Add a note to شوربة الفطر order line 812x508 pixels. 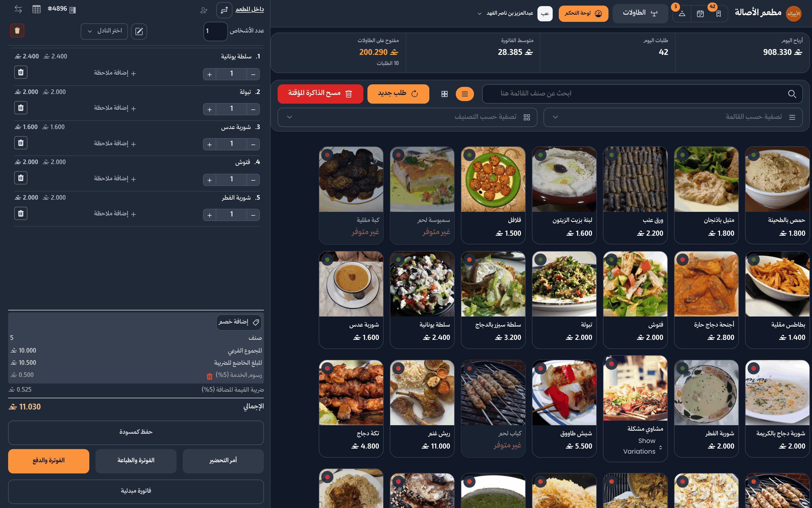[115, 213]
